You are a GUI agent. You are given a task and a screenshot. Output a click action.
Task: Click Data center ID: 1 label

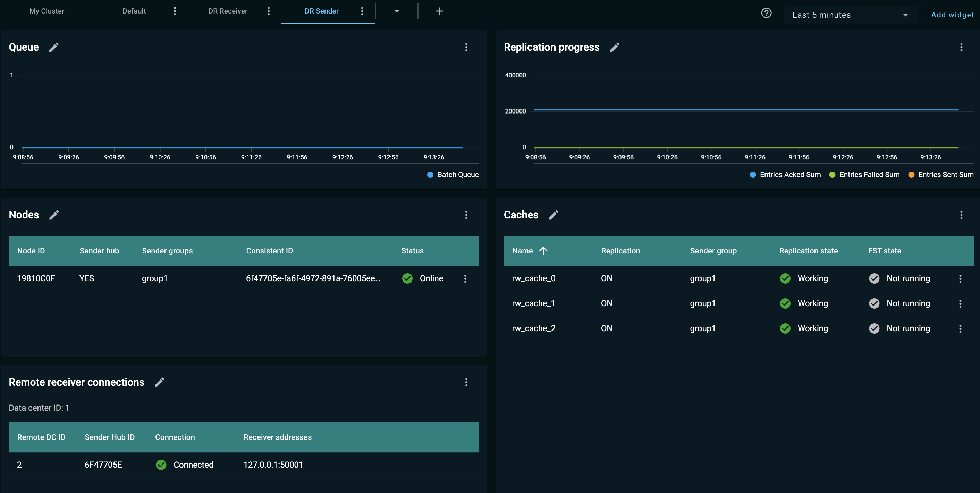pos(39,408)
